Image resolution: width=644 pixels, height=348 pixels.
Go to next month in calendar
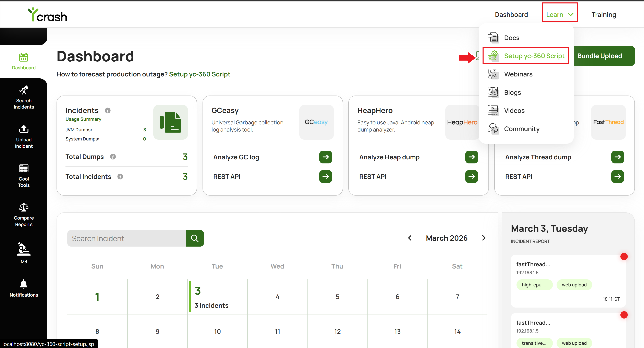tap(484, 238)
